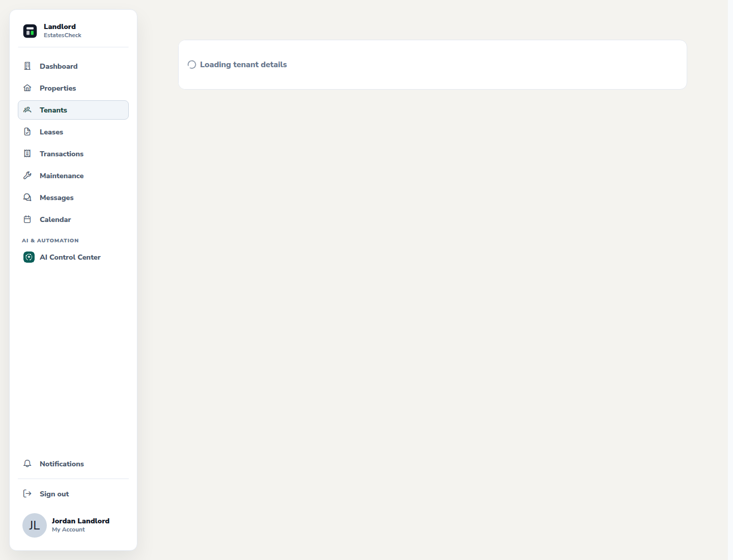The image size is (733, 560).
Task: Go to Properties page
Action: tap(73, 88)
